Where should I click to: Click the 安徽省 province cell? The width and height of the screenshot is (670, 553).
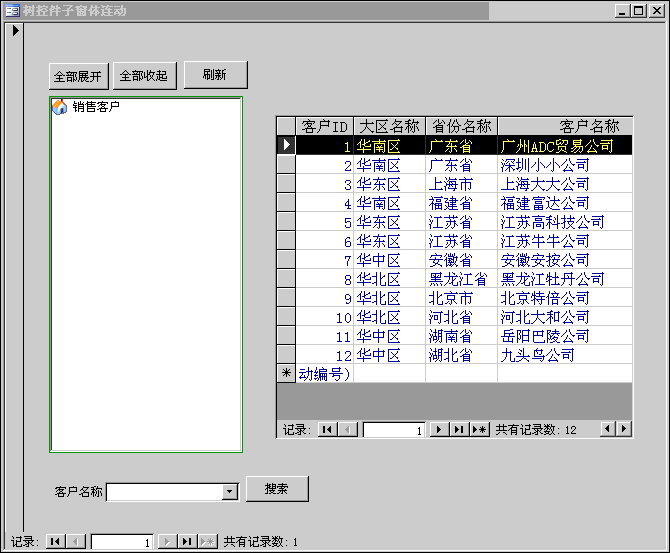(x=461, y=259)
